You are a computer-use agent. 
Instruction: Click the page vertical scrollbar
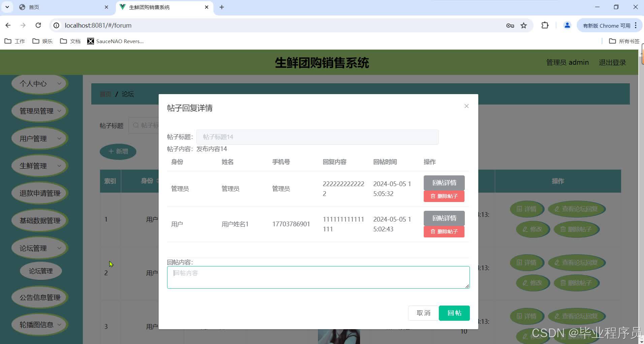point(641,197)
